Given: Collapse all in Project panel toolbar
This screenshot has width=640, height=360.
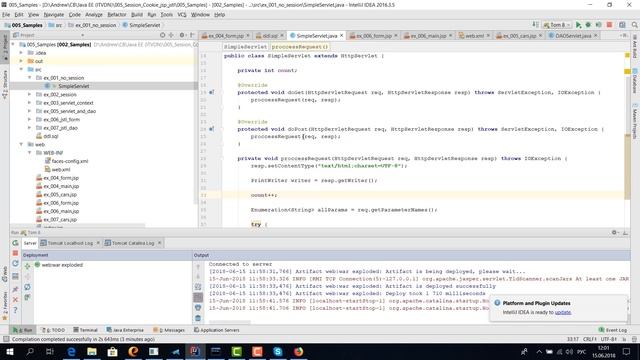Looking at the screenshot, I should (x=171, y=35).
